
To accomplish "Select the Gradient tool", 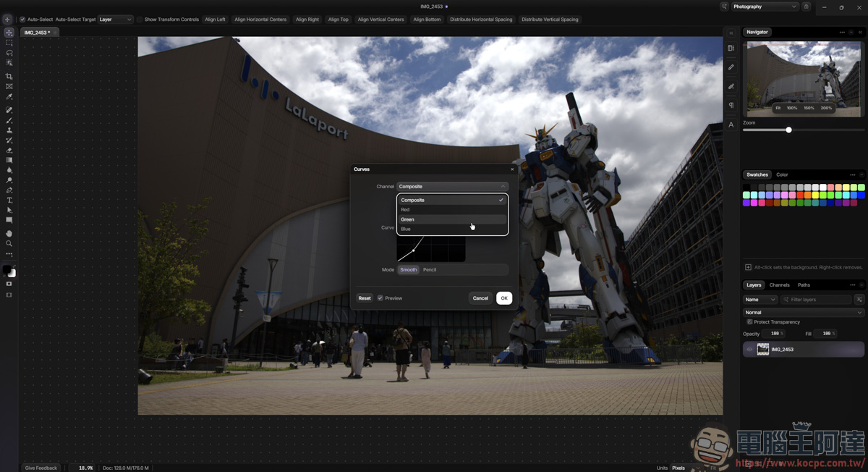I will (x=9, y=160).
